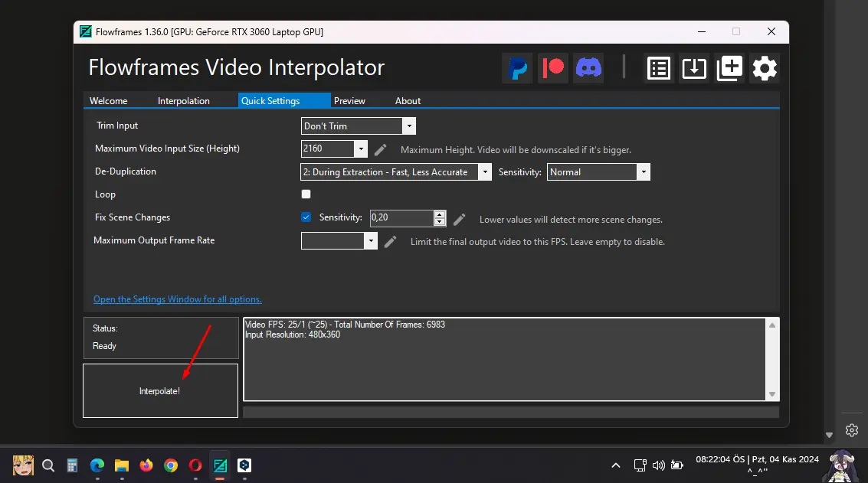This screenshot has width=868, height=483.
Task: Open the About tab
Action: [x=408, y=101]
